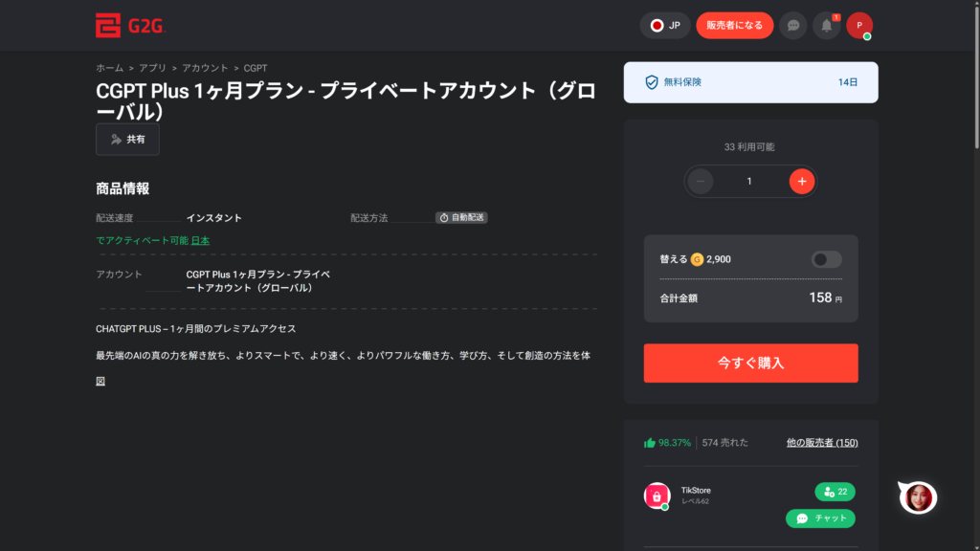The height and width of the screenshot is (551, 980).
Task: Open the user profile avatar menu
Action: tap(859, 26)
